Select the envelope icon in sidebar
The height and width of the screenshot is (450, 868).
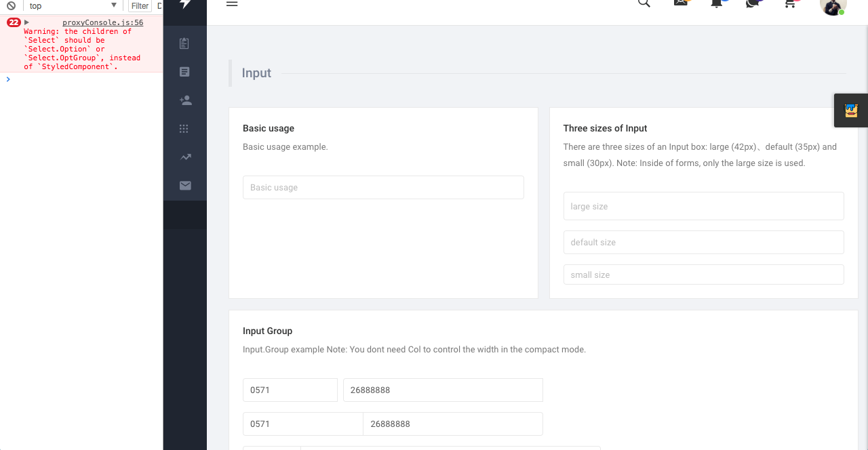[x=185, y=186]
